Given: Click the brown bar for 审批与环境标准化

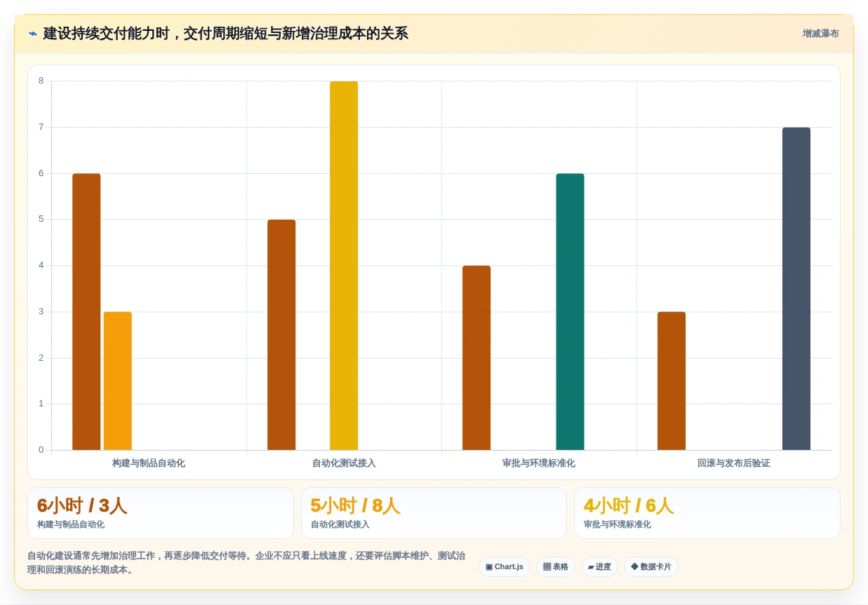Looking at the screenshot, I should click(476, 358).
